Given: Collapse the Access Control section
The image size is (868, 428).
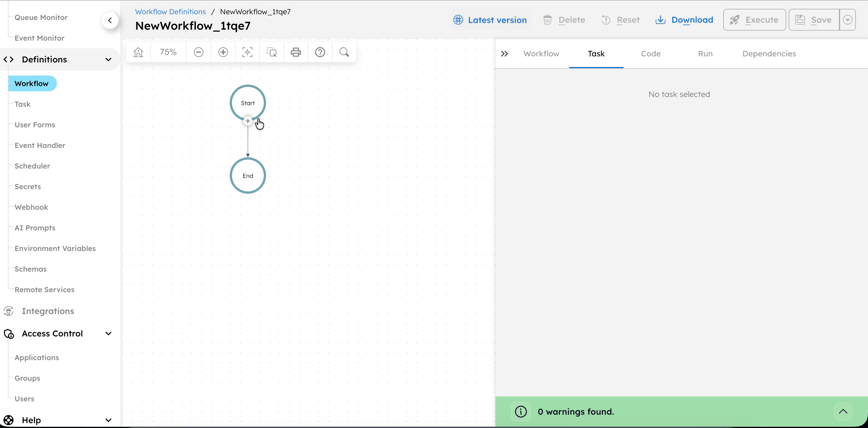Looking at the screenshot, I should [108, 333].
